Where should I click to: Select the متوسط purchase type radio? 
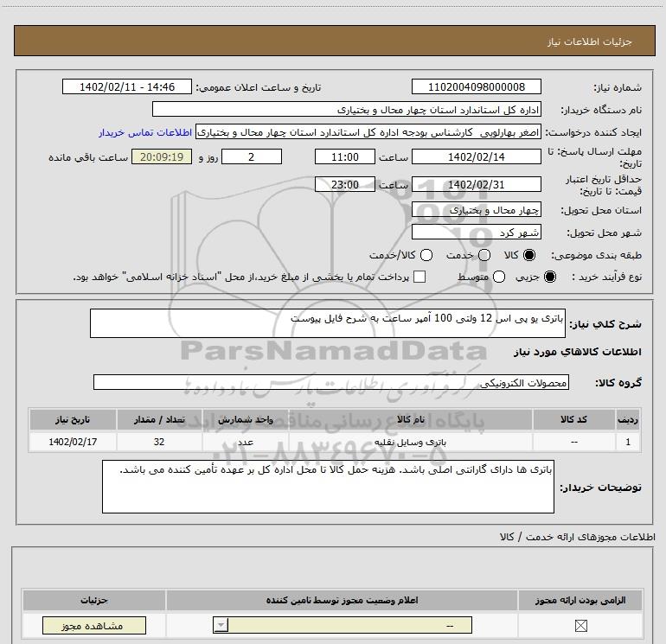tap(499, 277)
